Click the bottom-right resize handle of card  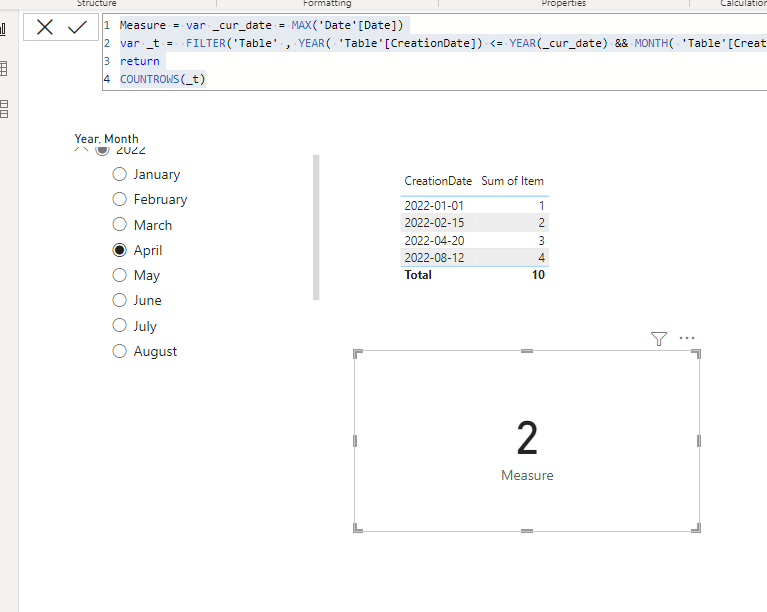pos(696,528)
